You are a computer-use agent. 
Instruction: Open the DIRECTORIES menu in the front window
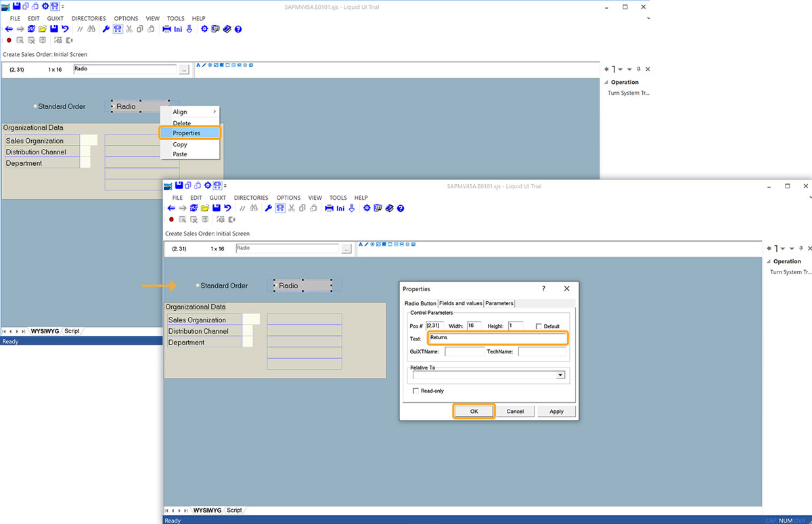coord(251,198)
